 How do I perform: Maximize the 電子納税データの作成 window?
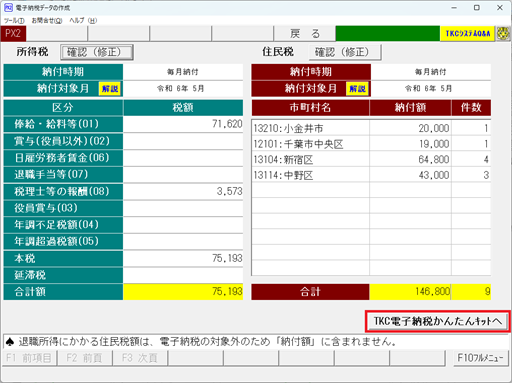click(477, 8)
